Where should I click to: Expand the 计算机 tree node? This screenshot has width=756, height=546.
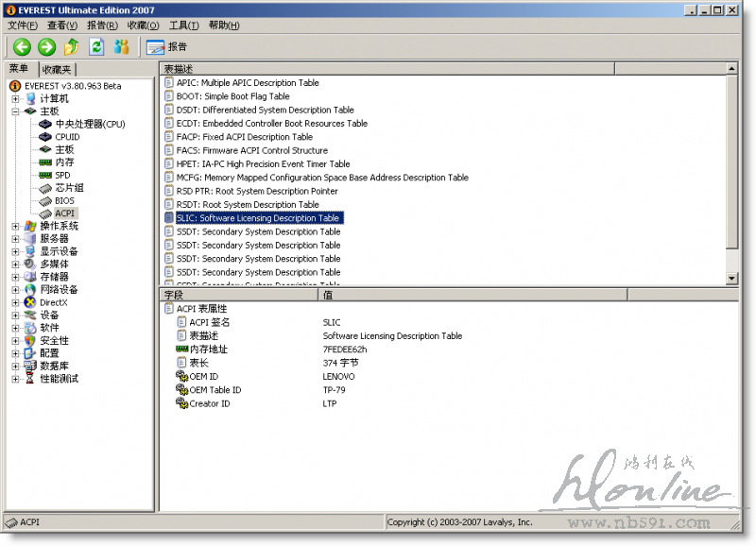16,98
